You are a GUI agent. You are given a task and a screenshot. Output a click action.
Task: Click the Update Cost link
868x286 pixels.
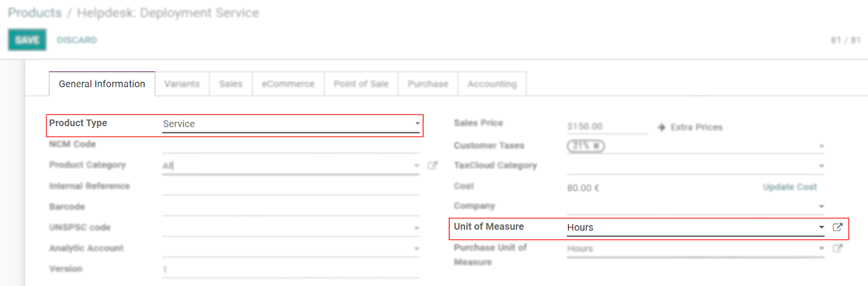coord(789,187)
